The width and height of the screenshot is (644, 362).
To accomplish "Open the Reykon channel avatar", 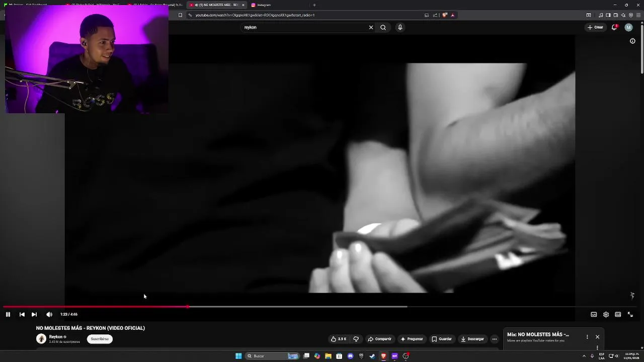I will coord(41,339).
